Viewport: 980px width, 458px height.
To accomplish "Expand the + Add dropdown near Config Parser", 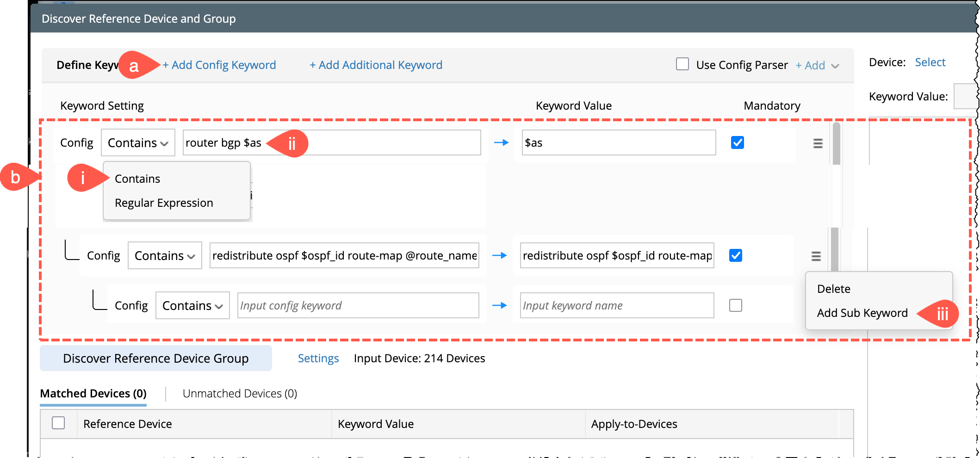I will (x=817, y=66).
